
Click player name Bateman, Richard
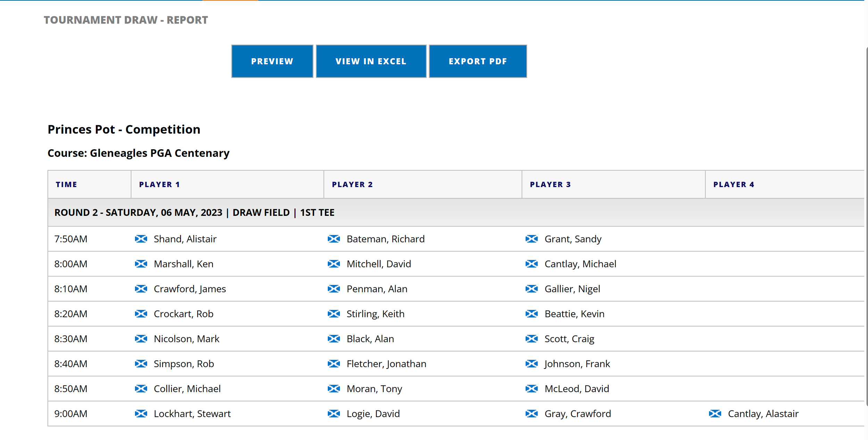(x=385, y=239)
